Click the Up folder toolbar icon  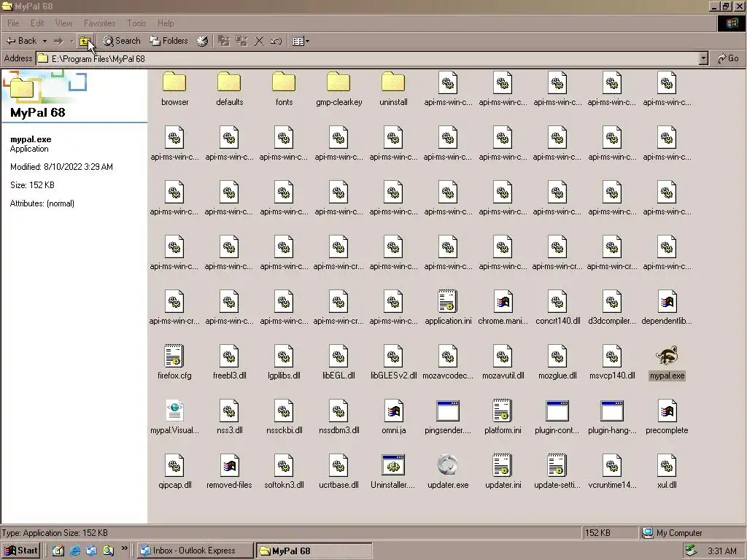click(85, 41)
